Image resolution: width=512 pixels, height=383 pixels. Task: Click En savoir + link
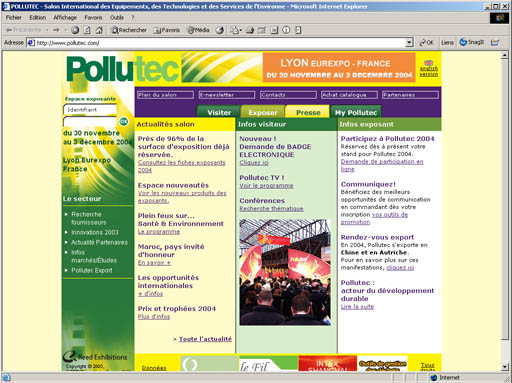tap(154, 263)
